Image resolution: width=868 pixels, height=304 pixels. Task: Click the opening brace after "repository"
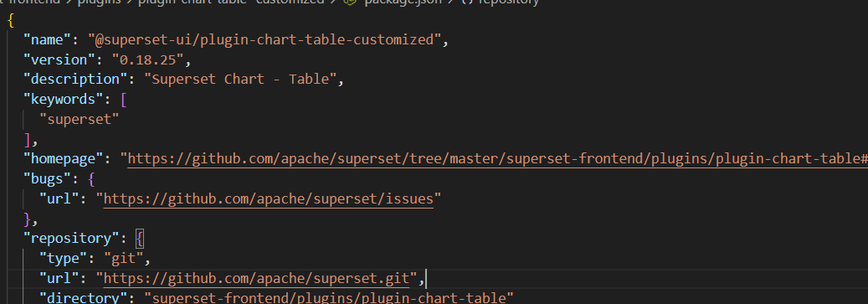[140, 239]
